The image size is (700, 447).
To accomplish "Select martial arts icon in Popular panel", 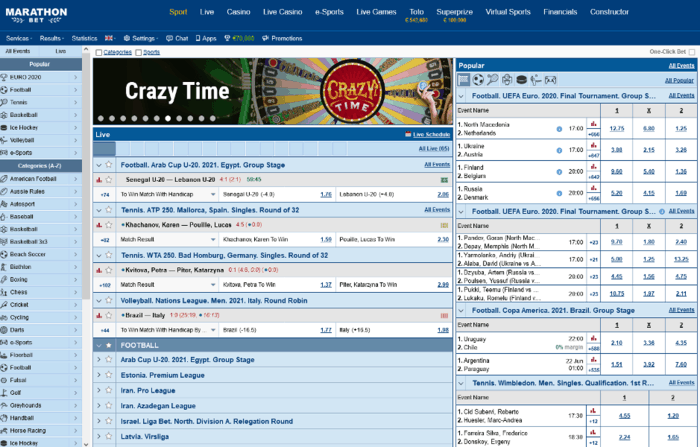I will (536, 80).
